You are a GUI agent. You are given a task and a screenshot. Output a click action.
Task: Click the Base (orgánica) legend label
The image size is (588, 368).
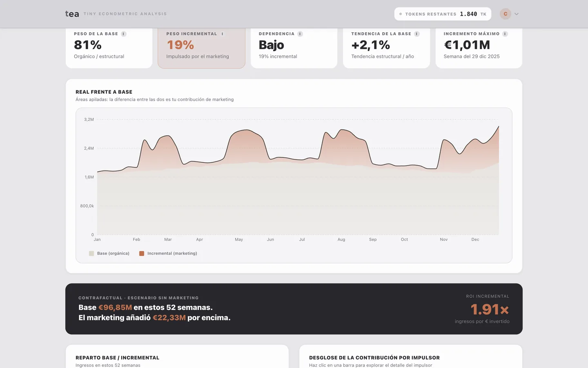tap(113, 254)
